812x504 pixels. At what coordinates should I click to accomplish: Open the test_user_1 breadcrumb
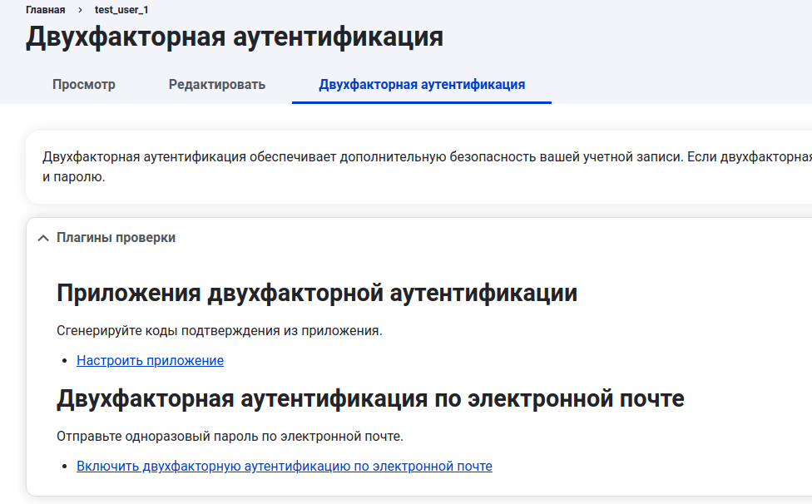121,10
